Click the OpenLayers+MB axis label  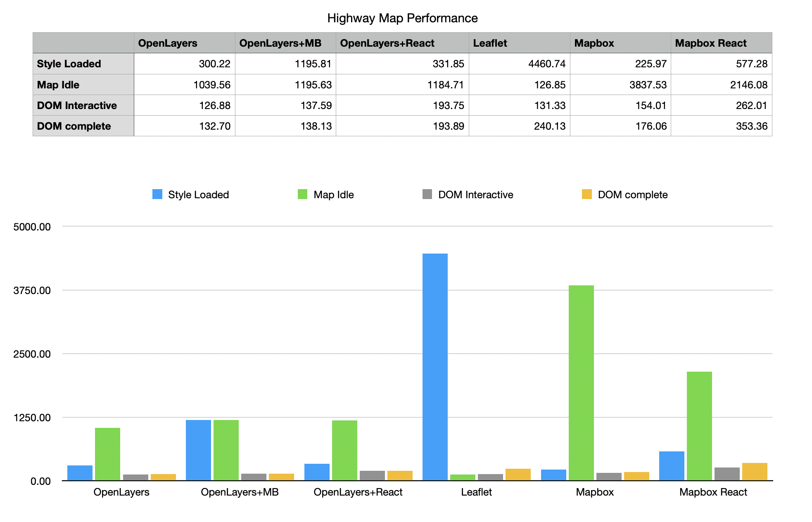(x=240, y=492)
